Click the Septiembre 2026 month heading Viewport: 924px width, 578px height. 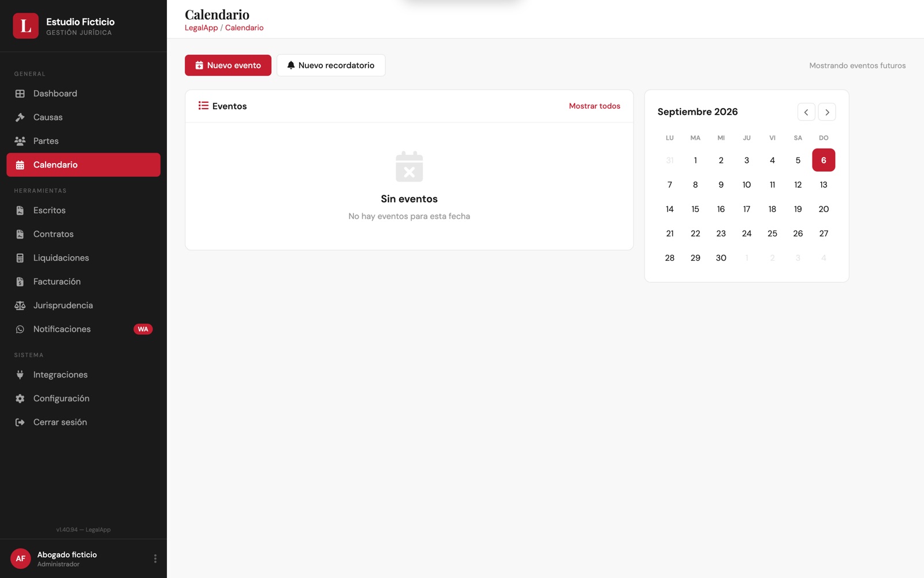[698, 112]
